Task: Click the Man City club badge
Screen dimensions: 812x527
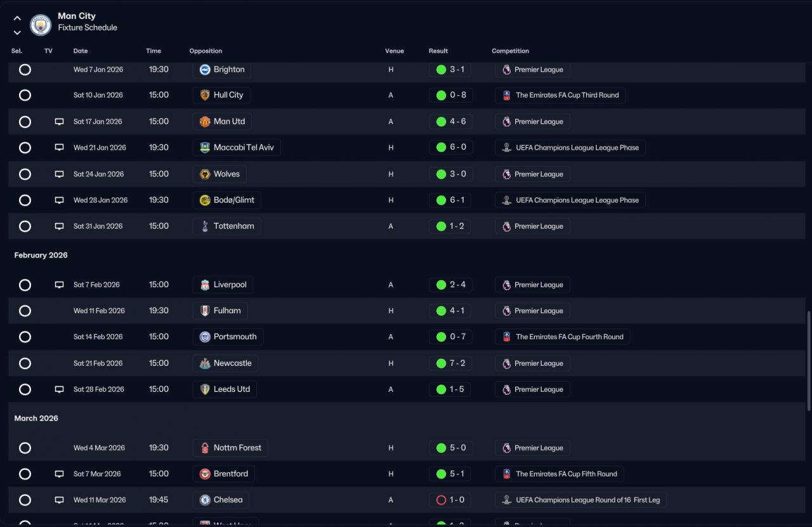Action: click(x=41, y=25)
